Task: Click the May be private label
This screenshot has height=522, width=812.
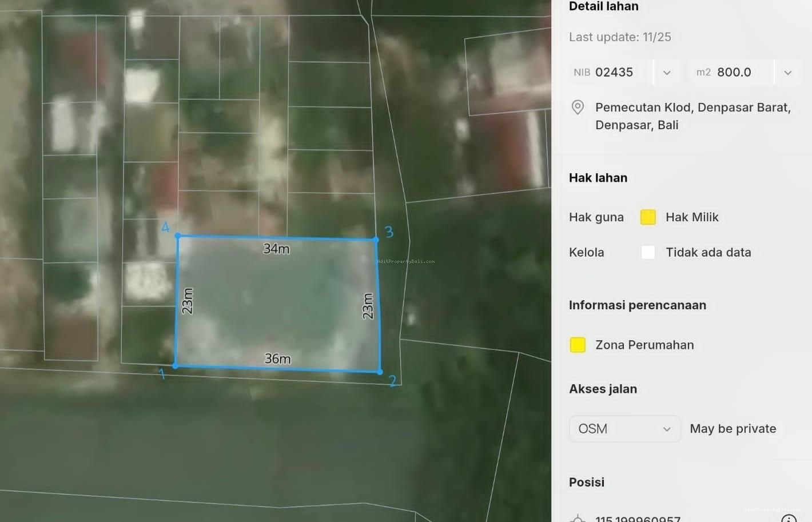Action: [733, 428]
